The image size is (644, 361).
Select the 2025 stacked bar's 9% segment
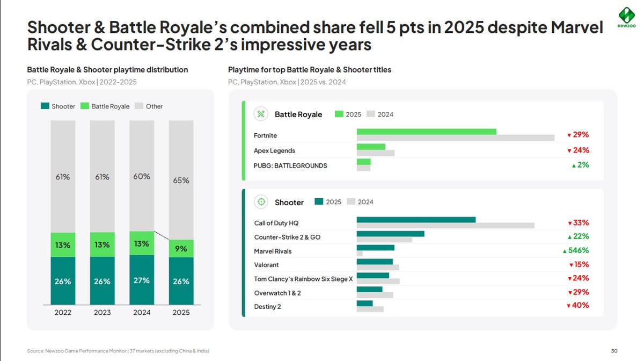click(181, 249)
